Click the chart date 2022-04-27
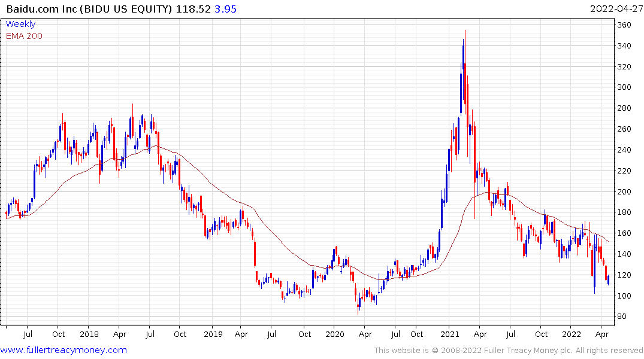644x359 pixels. pyautogui.click(x=616, y=9)
